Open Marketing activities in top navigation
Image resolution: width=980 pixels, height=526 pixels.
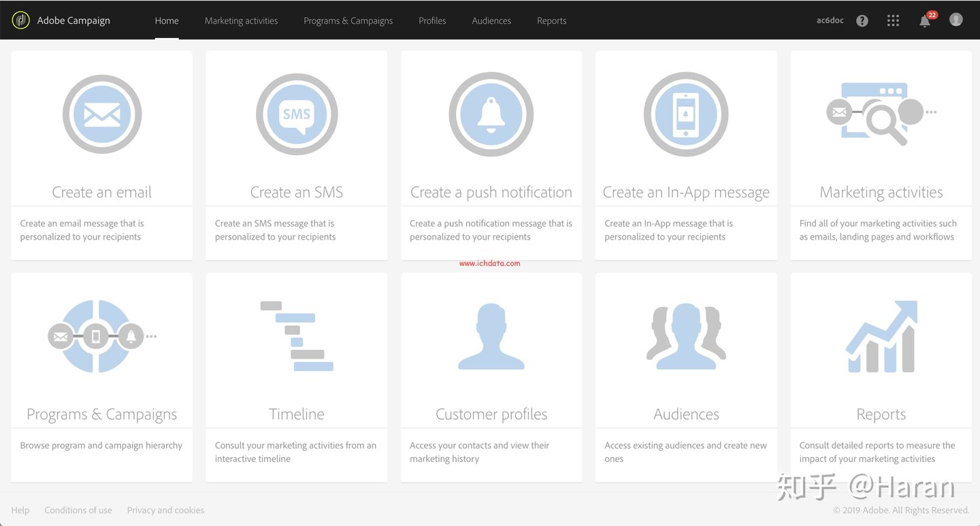tap(242, 20)
